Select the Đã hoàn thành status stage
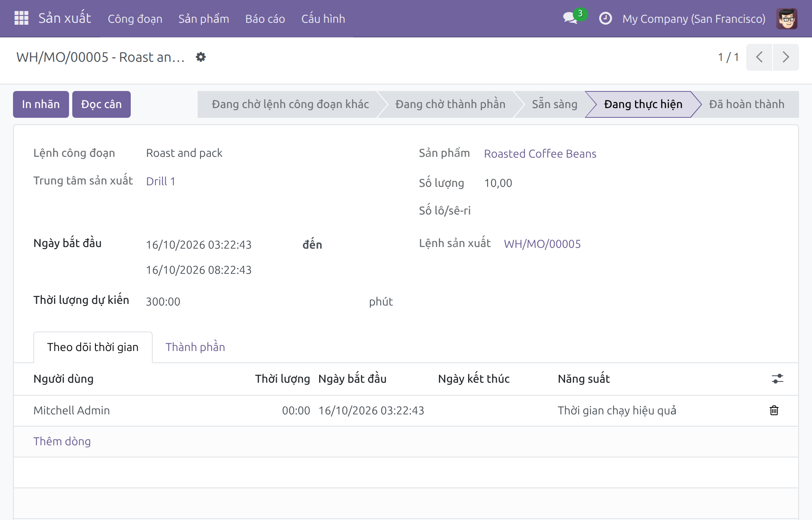 [x=746, y=104]
